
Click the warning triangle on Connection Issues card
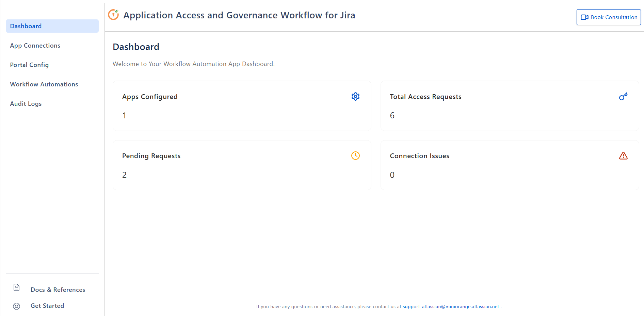[x=623, y=155]
